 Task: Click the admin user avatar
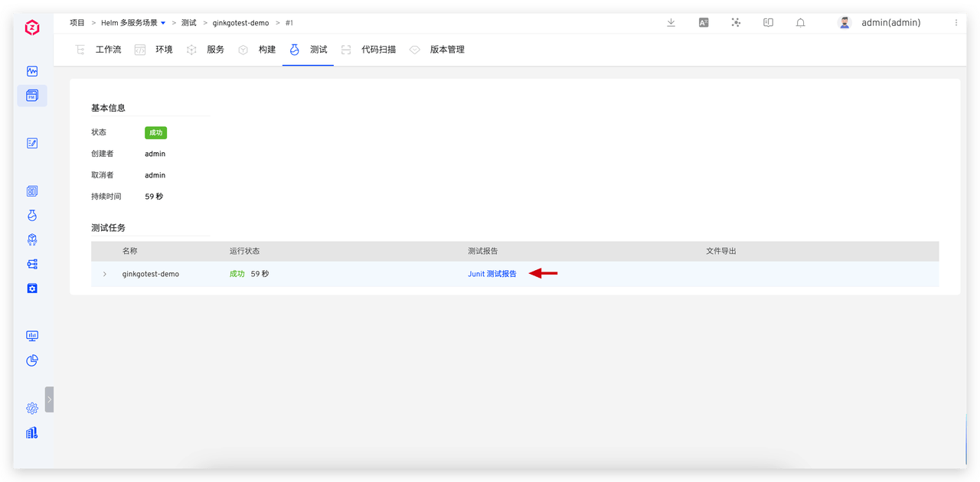844,23
